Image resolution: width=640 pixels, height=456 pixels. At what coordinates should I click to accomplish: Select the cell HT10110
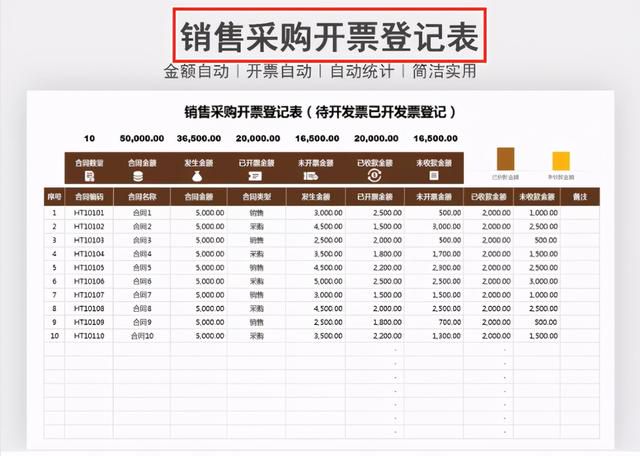[89, 336]
